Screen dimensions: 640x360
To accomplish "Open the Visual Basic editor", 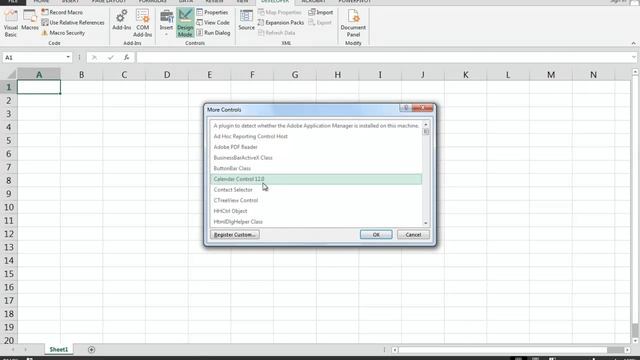I will pyautogui.click(x=11, y=24).
